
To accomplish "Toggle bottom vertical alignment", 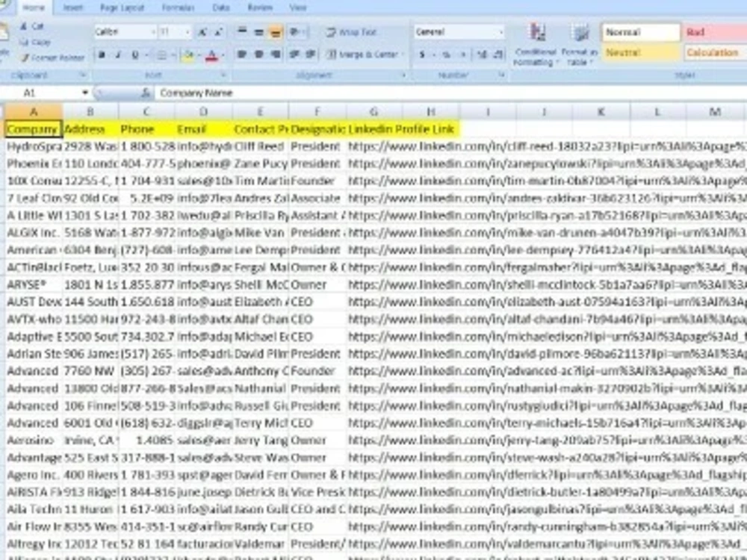I will point(276,32).
